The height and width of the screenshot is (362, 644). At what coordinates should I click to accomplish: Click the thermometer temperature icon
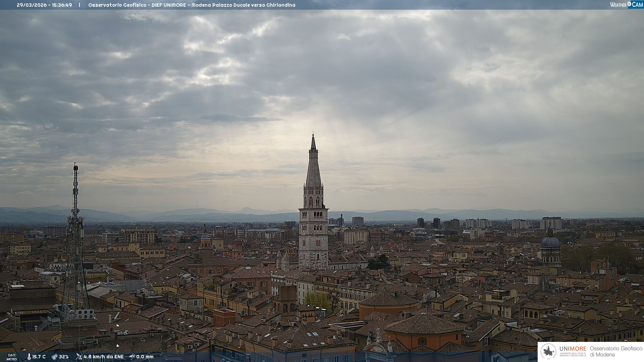[x=29, y=357]
